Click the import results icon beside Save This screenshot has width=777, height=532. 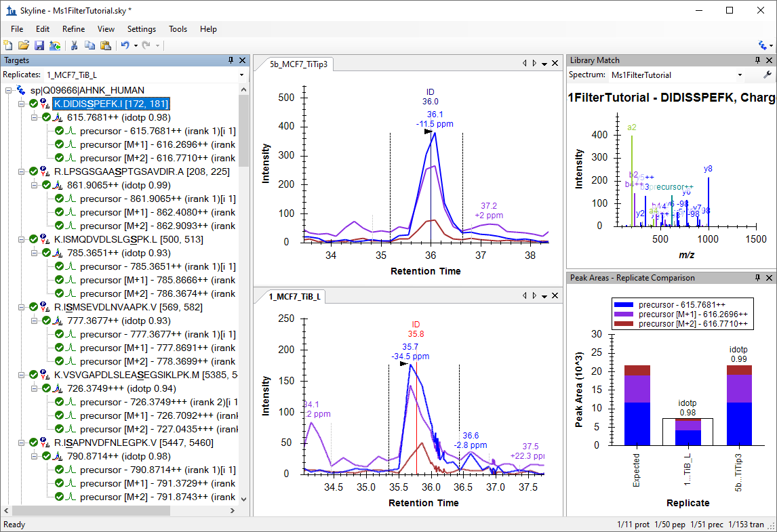[54, 45]
